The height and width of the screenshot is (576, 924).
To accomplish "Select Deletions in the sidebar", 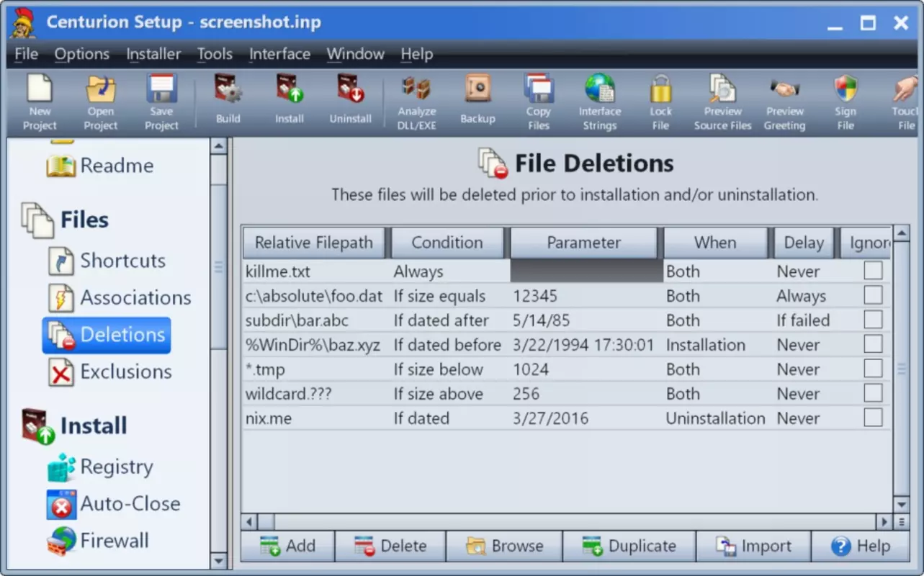I will pos(107,335).
